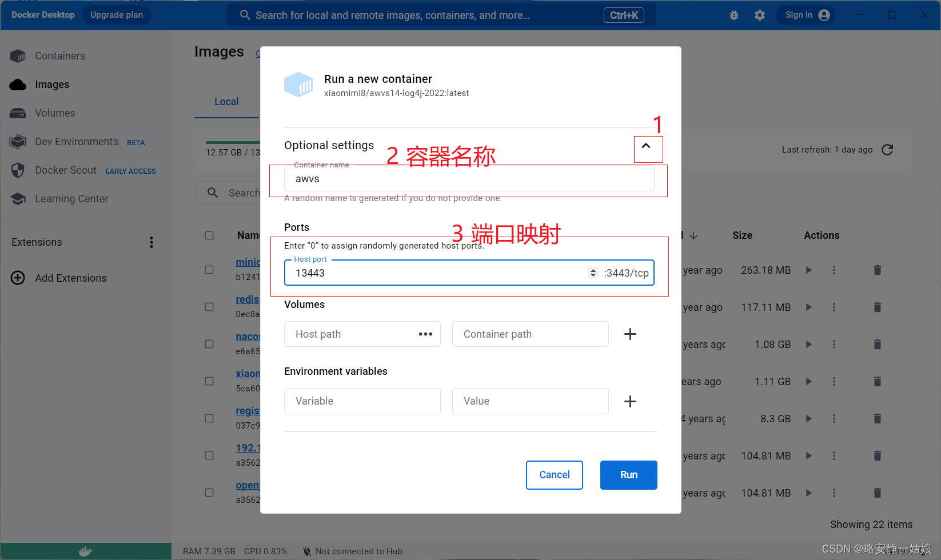Image resolution: width=941 pixels, height=560 pixels.
Task: Select checkbox for the openj image row
Action: (209, 493)
